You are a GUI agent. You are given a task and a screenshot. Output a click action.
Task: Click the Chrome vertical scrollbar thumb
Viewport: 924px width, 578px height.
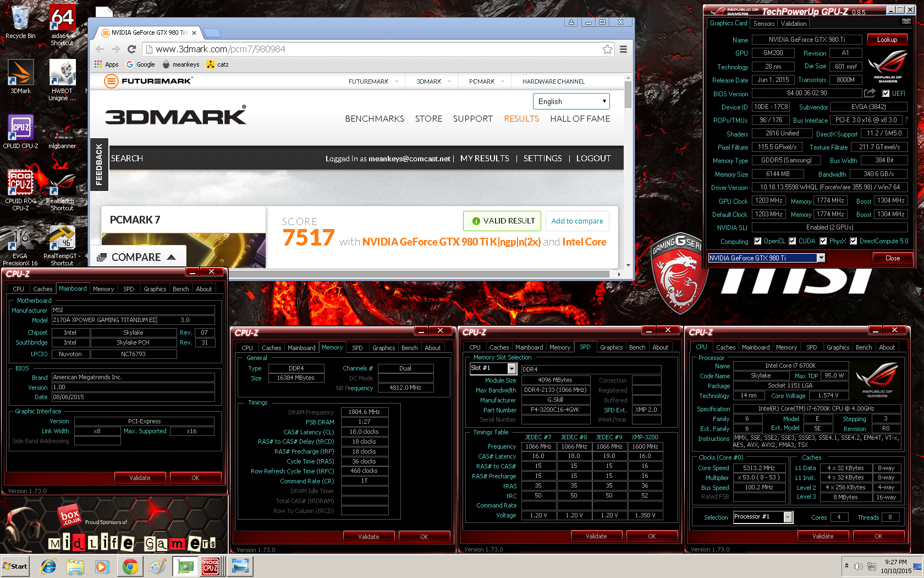[628, 96]
